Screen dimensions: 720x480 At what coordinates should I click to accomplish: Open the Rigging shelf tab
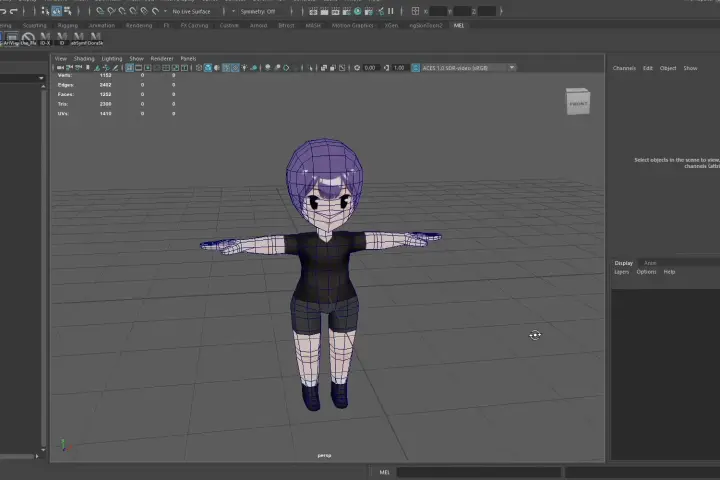pos(68,25)
